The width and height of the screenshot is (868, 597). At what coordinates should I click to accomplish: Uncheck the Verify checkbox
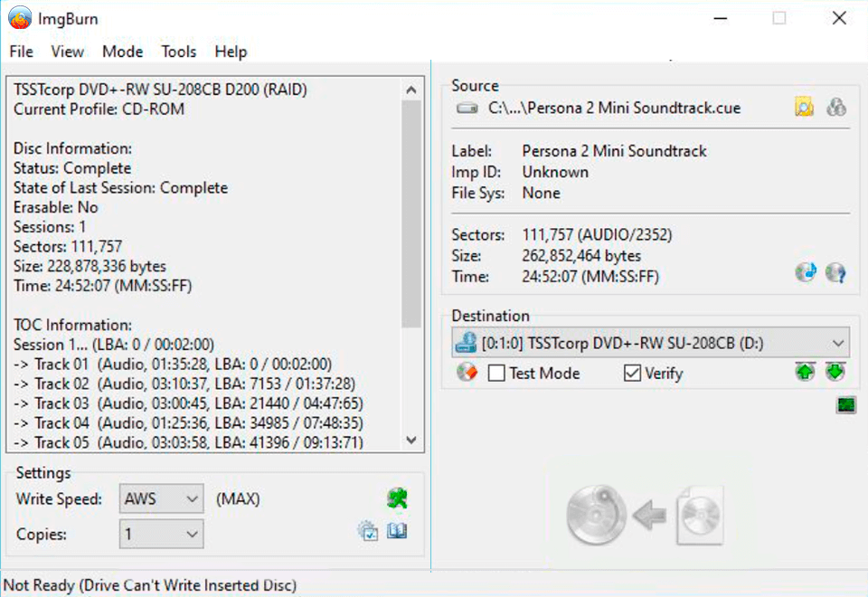pos(633,374)
